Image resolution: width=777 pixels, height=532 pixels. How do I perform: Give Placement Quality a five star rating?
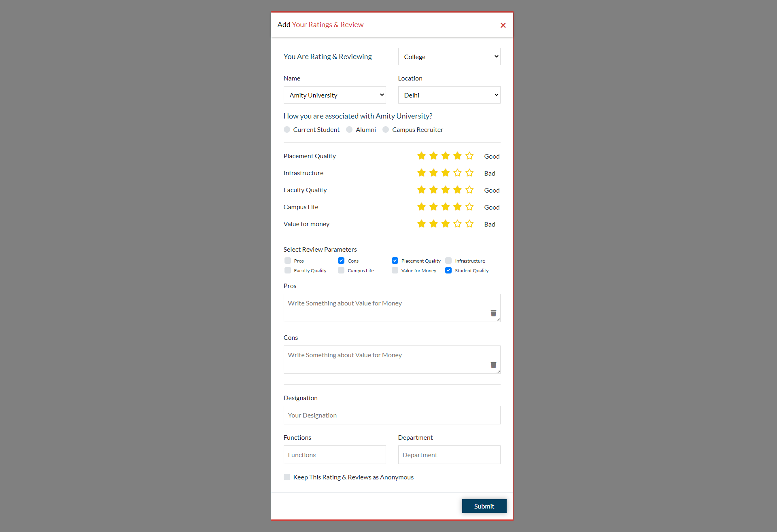[469, 155]
